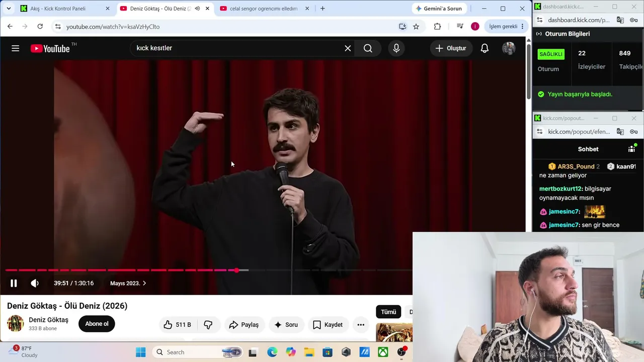Pause the Deniz Göktaş video
Viewport: 644px width, 362px height.
pyautogui.click(x=14, y=283)
